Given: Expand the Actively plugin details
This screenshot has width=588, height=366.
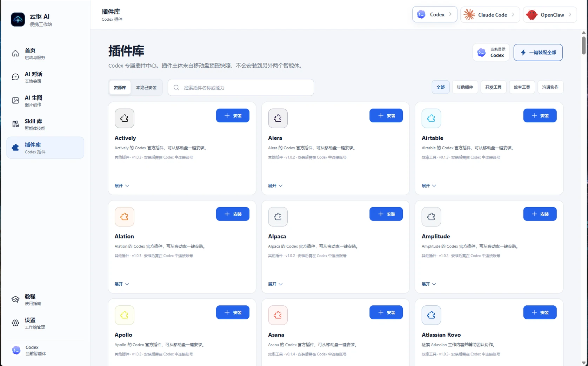Looking at the screenshot, I should coord(122,186).
